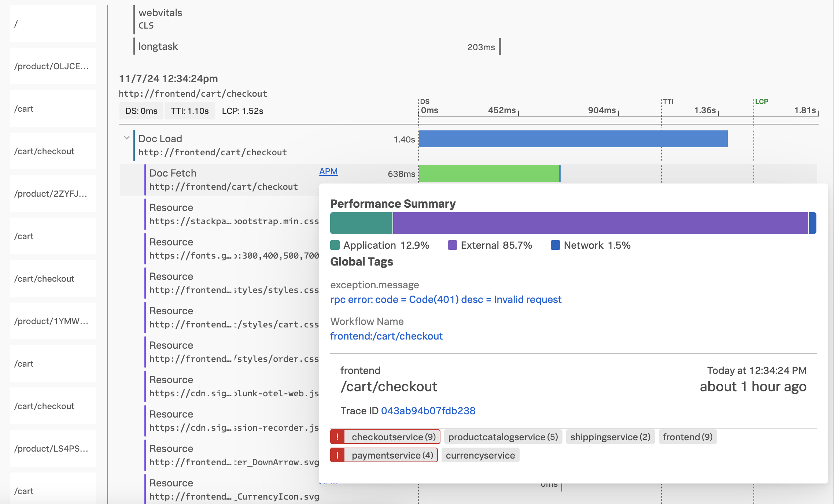Screen dimensions: 834x504
Task: Click the paymentservice error exclamation icon
Action: point(337,455)
